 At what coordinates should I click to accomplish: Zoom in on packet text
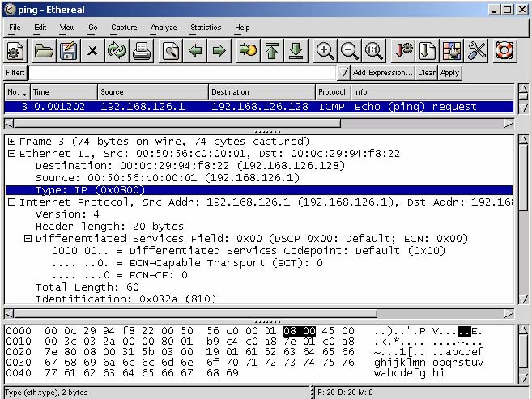[325, 51]
